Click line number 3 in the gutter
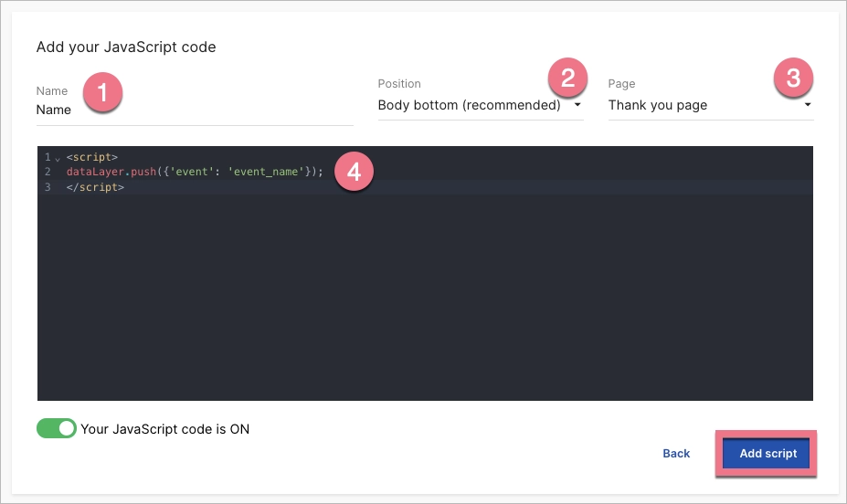 click(47, 186)
